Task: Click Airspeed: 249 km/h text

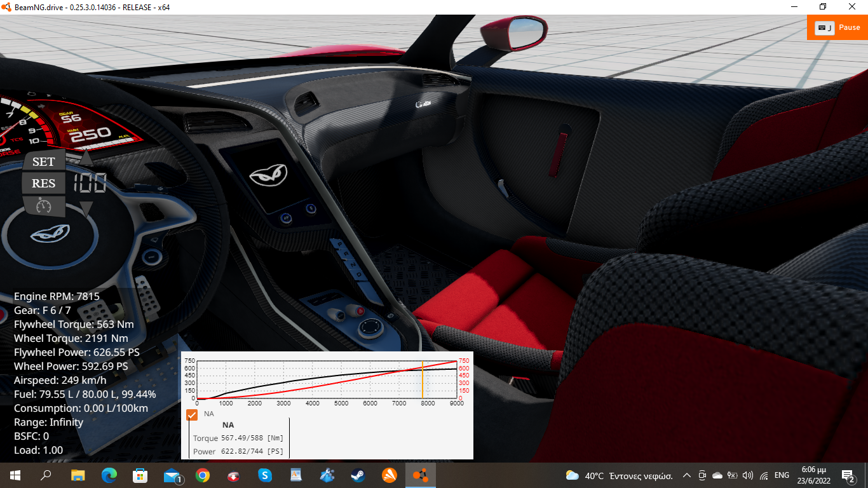Action: pos(60,380)
